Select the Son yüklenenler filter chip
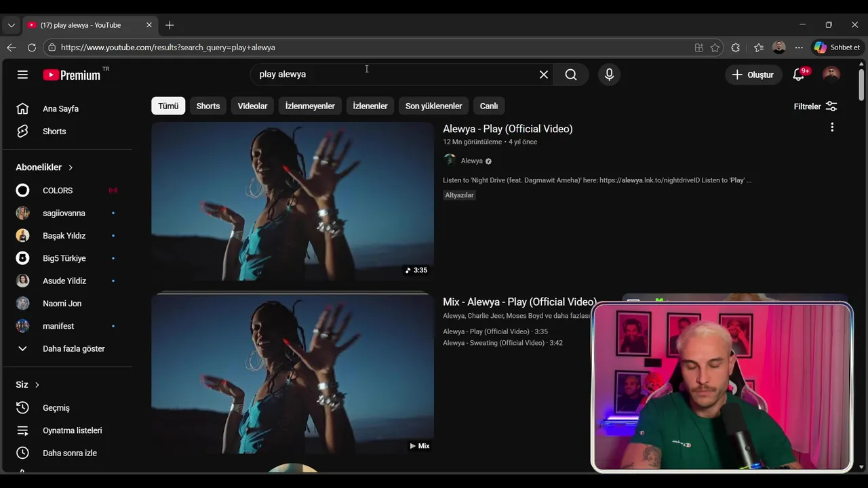This screenshot has width=868, height=488. [x=433, y=106]
